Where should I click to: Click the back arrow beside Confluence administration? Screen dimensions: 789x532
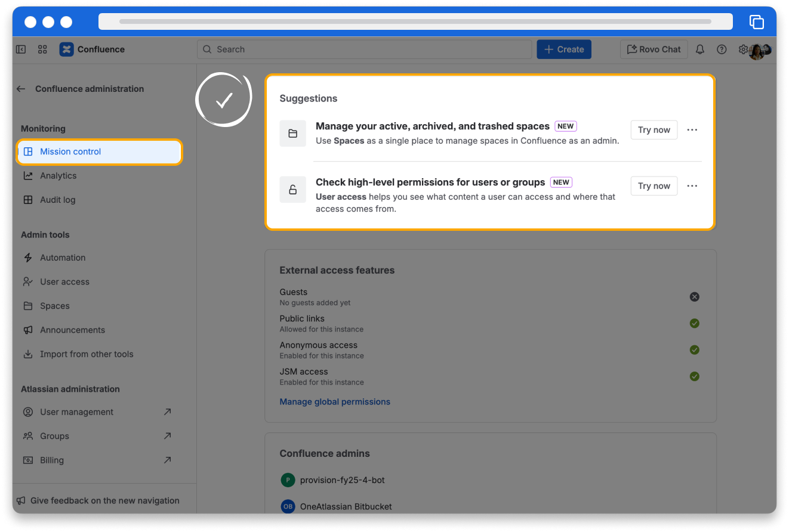pyautogui.click(x=21, y=89)
